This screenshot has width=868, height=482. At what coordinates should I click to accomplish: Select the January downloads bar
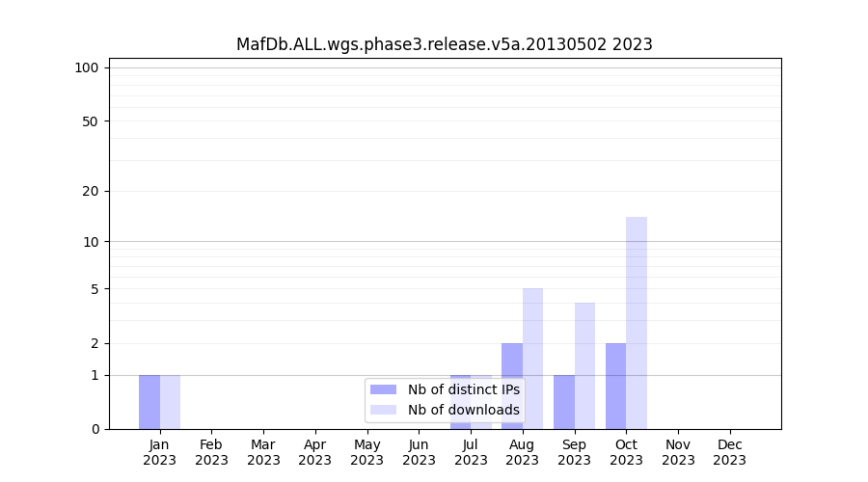click(170, 401)
